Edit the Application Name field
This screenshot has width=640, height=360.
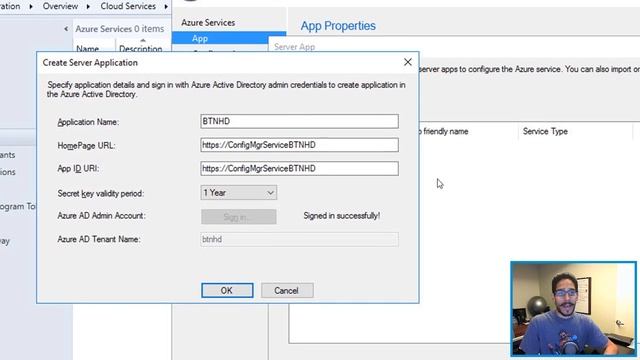click(x=299, y=121)
